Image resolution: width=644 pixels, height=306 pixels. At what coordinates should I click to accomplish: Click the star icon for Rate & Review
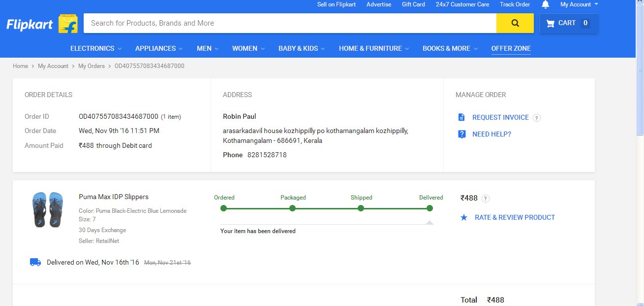(464, 217)
